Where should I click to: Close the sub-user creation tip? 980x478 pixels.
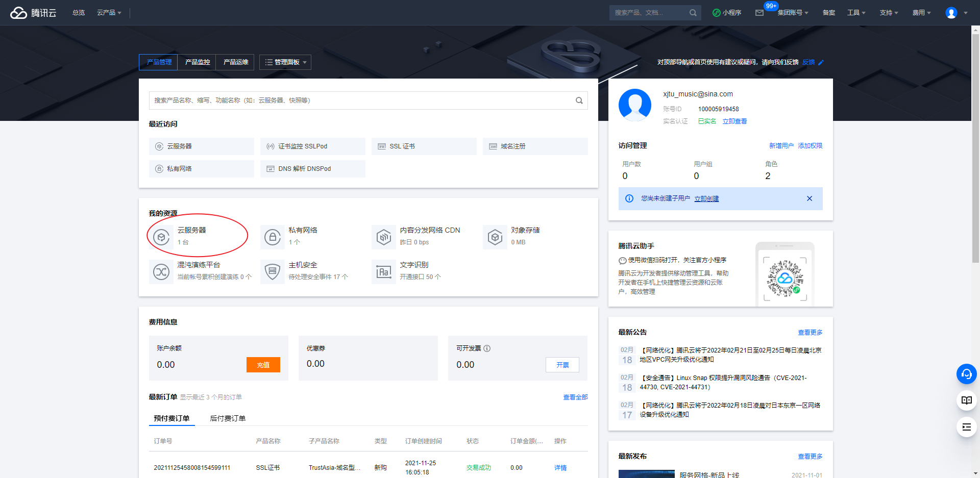[x=810, y=198]
